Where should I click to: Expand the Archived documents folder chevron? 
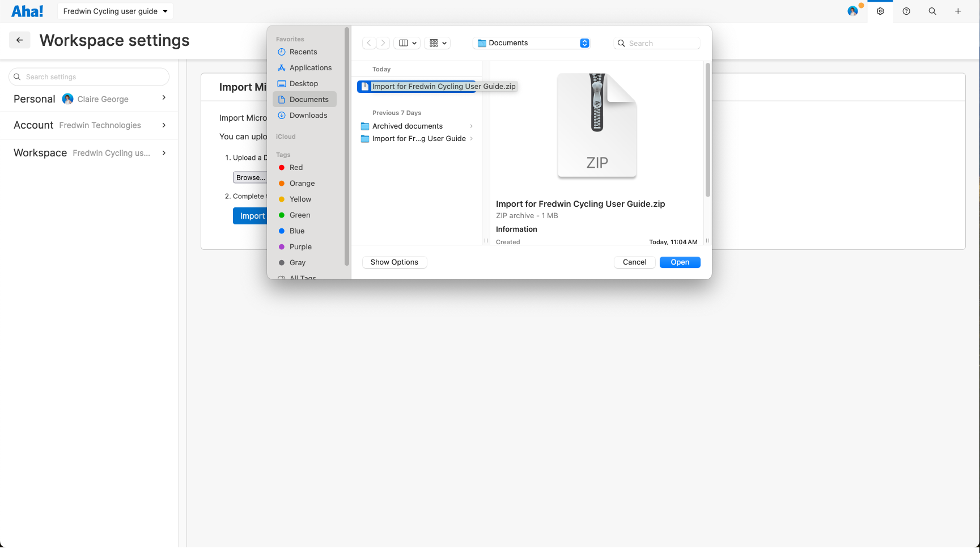click(472, 126)
